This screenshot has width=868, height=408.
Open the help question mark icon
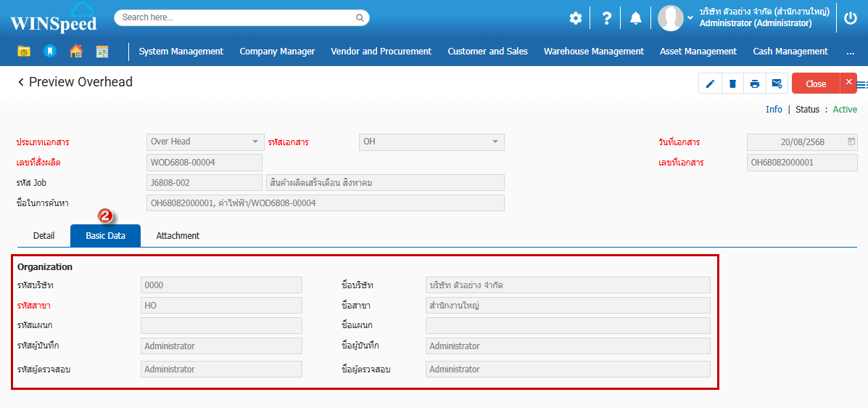607,18
